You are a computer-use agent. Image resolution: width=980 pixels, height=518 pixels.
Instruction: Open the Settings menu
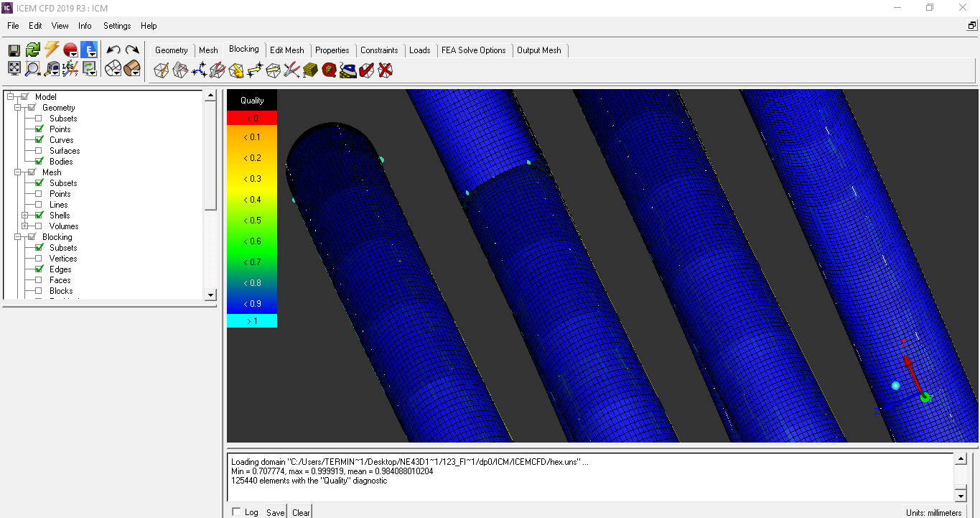pos(117,26)
